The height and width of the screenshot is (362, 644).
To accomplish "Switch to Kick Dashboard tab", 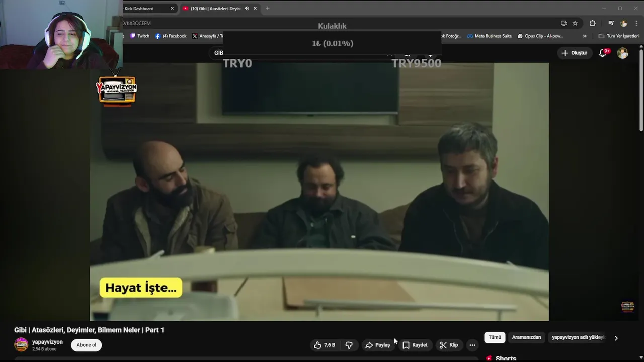I will click(x=145, y=8).
